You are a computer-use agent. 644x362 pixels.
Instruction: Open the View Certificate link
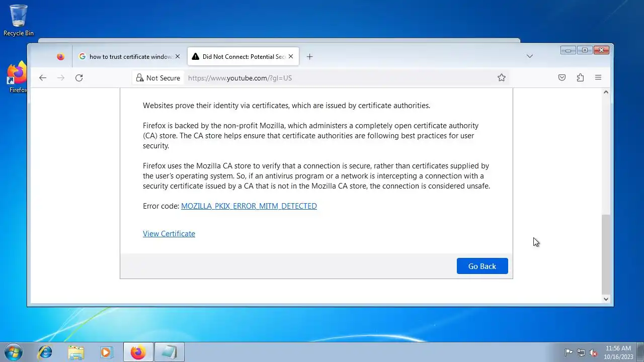(169, 233)
